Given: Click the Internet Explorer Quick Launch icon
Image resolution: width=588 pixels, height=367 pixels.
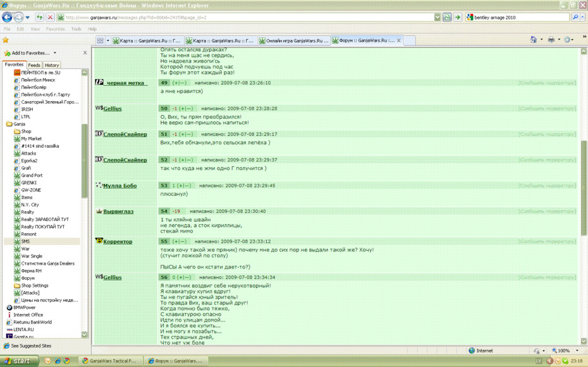Looking at the screenshot, I should [58, 361].
